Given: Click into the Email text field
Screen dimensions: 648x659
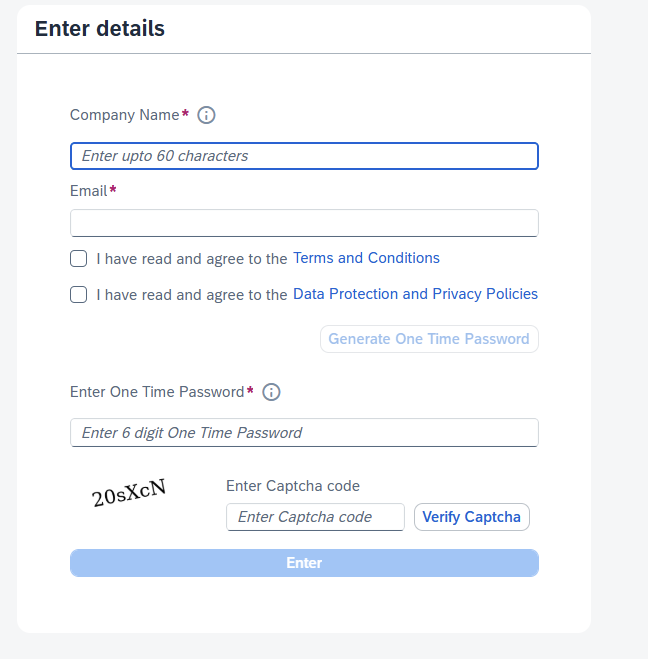Looking at the screenshot, I should pos(304,222).
